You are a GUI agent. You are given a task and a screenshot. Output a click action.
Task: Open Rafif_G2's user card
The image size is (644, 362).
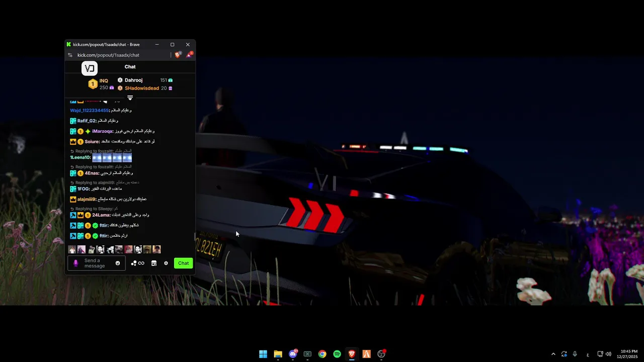[87, 121]
